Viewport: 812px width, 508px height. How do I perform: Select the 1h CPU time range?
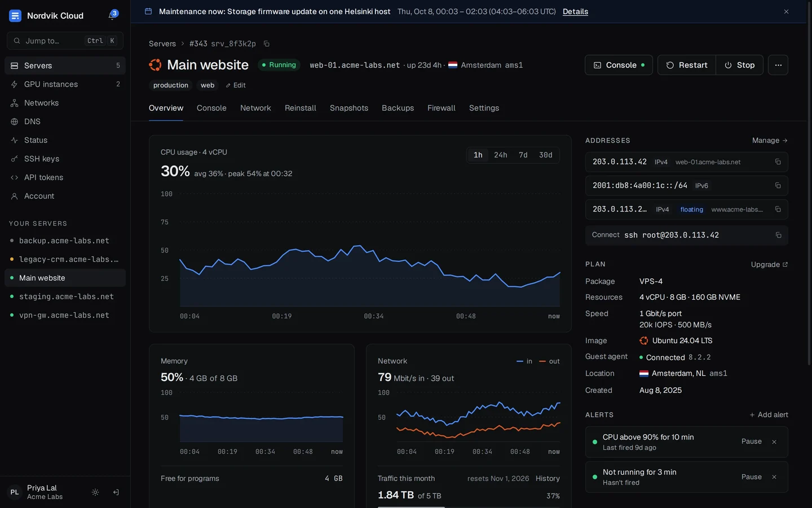(478, 155)
